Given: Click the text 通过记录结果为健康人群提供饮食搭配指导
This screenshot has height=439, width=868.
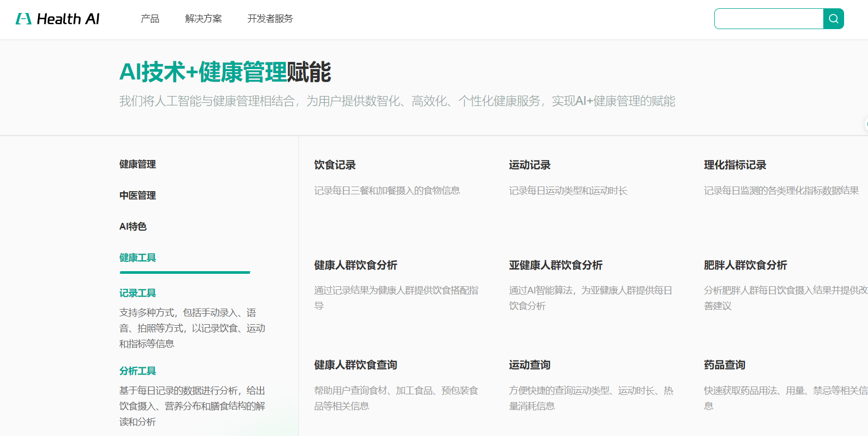Looking at the screenshot, I should [396, 298].
